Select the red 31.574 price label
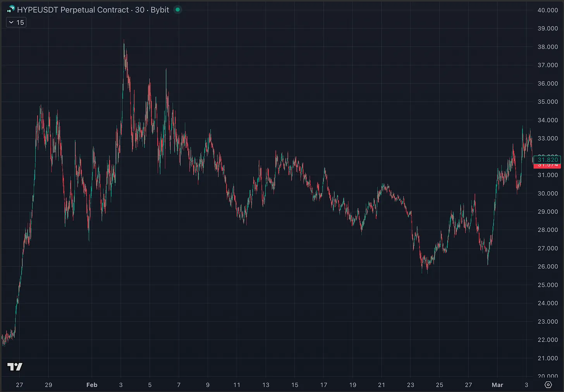Screen dimensions: 564x392 pos(547,166)
